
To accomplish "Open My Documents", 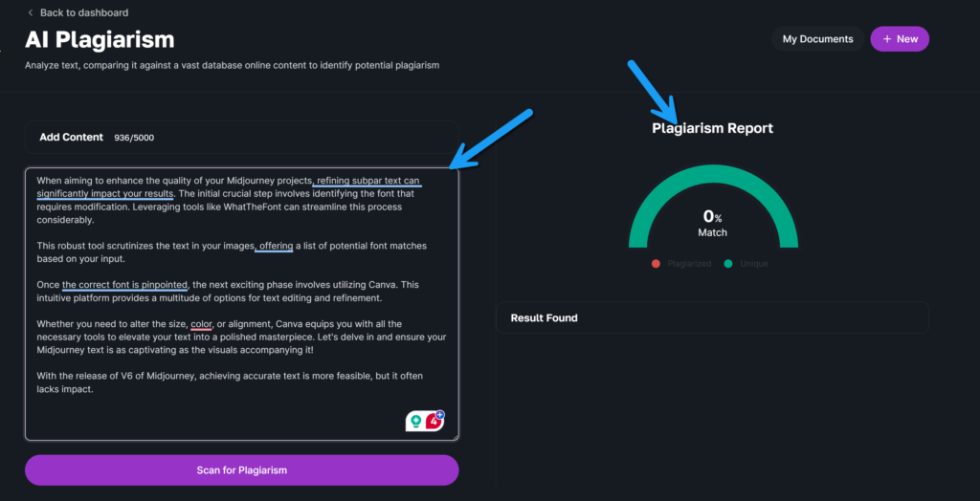I will 817,39.
